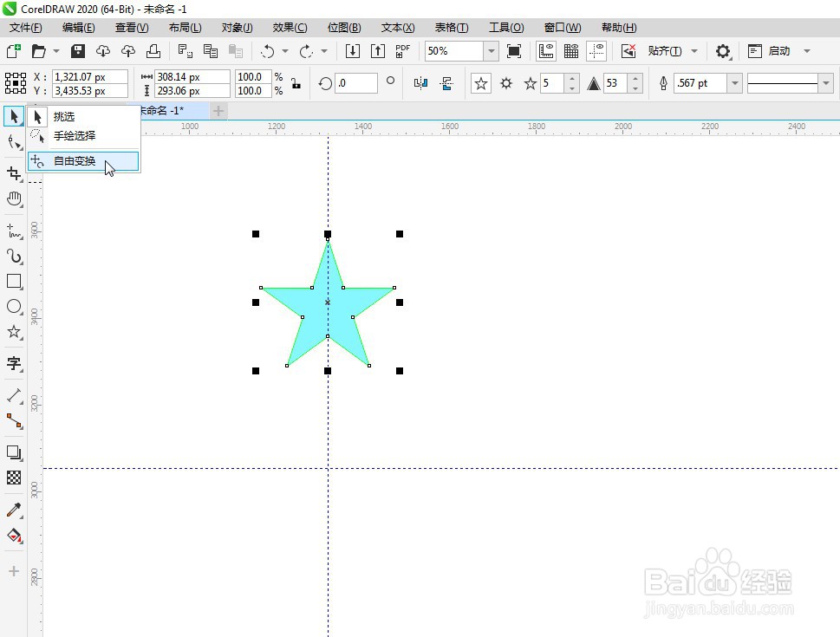Screen dimensions: 840x637
Task: Open the 效果 menu
Action: point(290,28)
